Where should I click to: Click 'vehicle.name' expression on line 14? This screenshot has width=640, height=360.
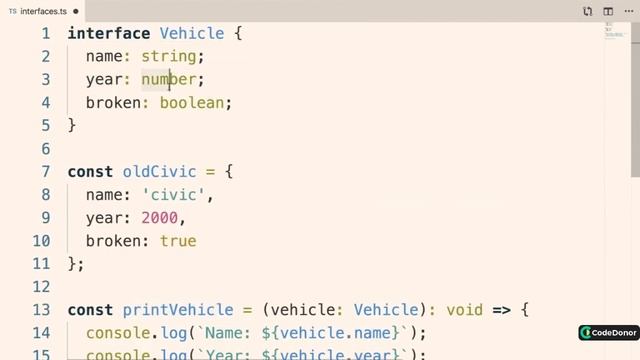click(335, 333)
